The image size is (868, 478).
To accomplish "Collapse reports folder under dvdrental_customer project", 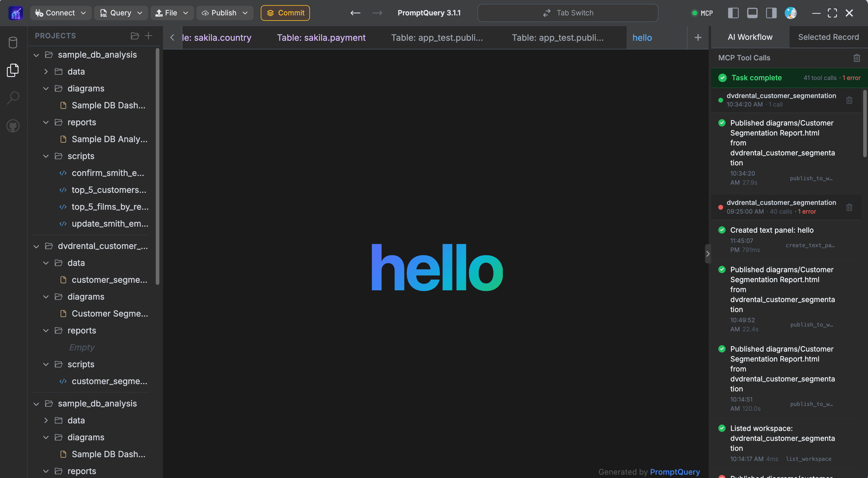I will (46, 331).
